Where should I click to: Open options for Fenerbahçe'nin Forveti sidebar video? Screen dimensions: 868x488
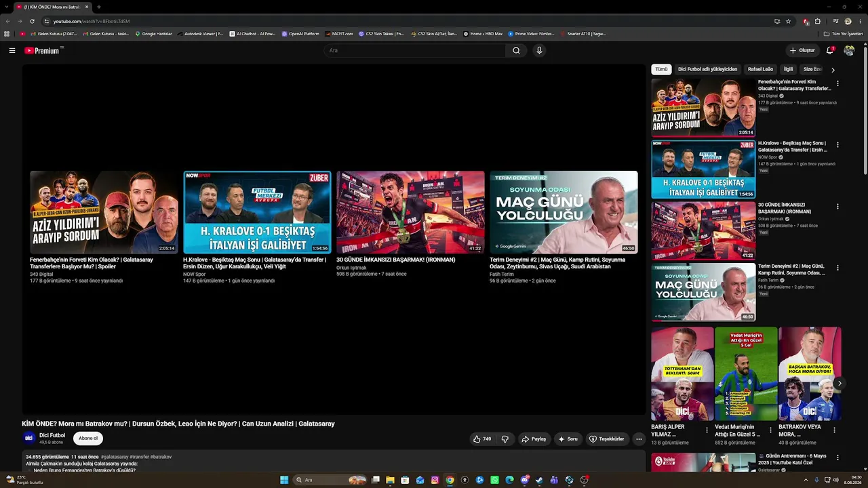coord(837,83)
